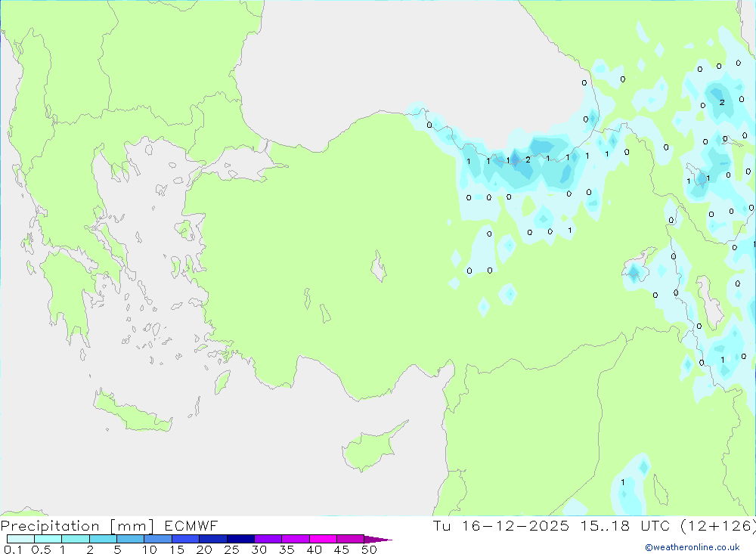This screenshot has height=554, width=756.
Task: Click the above-50 mm arrow tip of legend
Action: [x=378, y=540]
